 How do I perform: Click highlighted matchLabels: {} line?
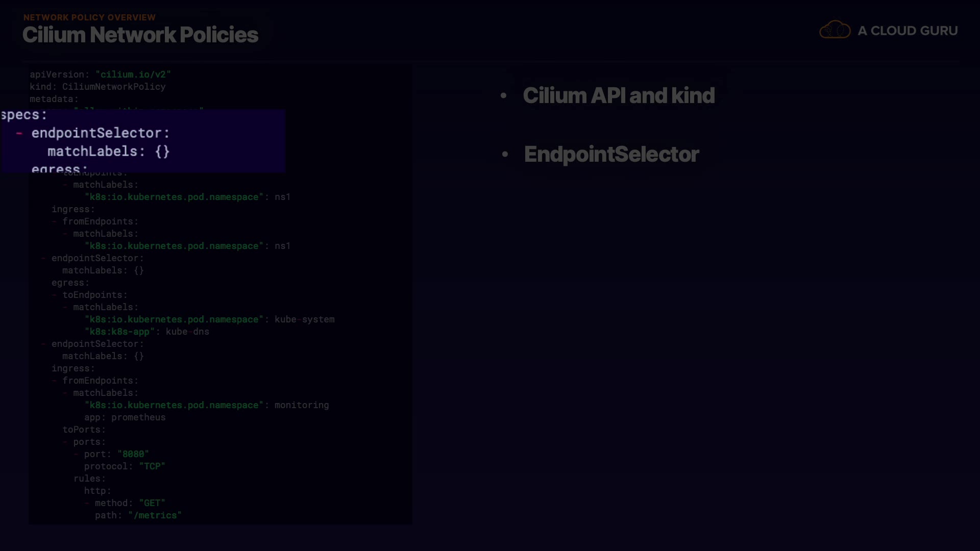click(x=108, y=152)
